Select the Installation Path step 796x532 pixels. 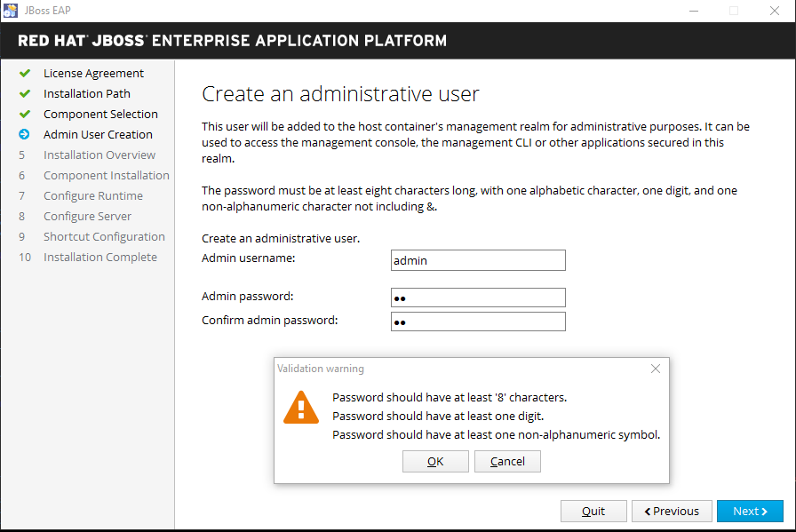click(87, 94)
